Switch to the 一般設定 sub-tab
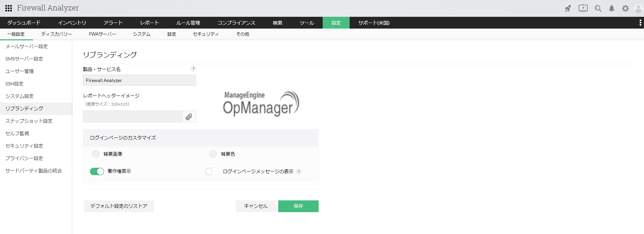The width and height of the screenshot is (644, 234). (16, 34)
